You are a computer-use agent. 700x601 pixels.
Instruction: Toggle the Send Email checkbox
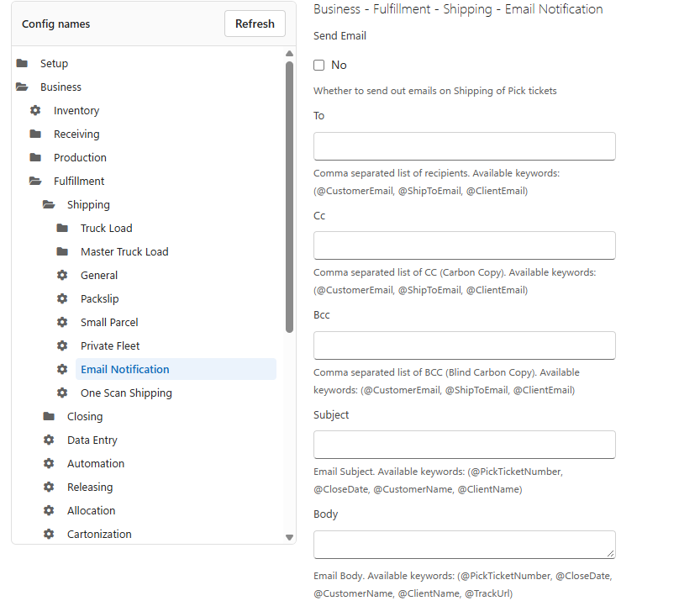click(318, 66)
